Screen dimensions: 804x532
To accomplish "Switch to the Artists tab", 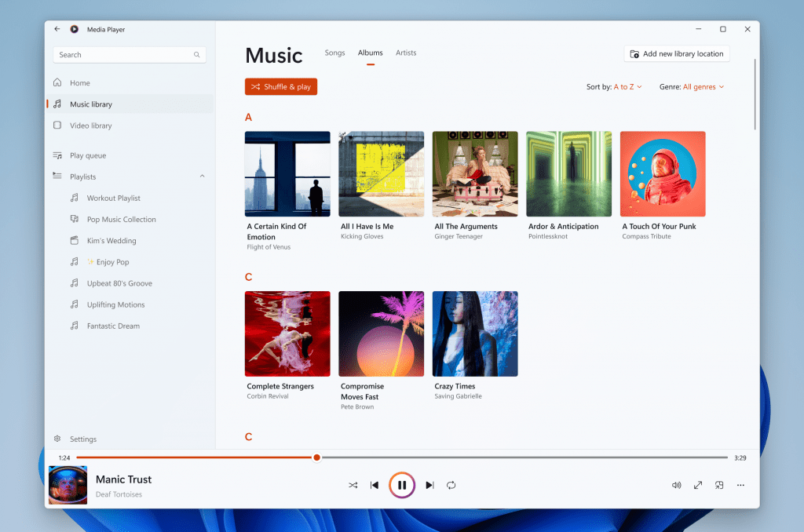I will [406, 53].
